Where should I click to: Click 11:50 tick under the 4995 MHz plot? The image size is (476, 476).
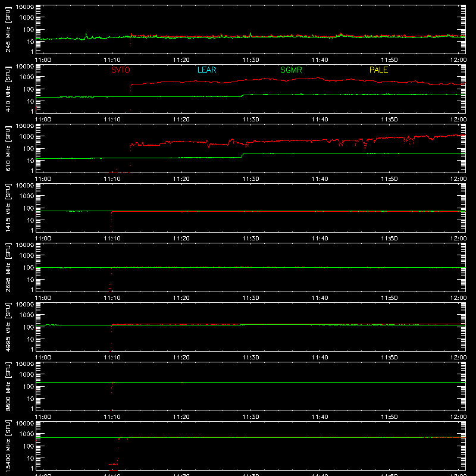pyautogui.click(x=389, y=358)
